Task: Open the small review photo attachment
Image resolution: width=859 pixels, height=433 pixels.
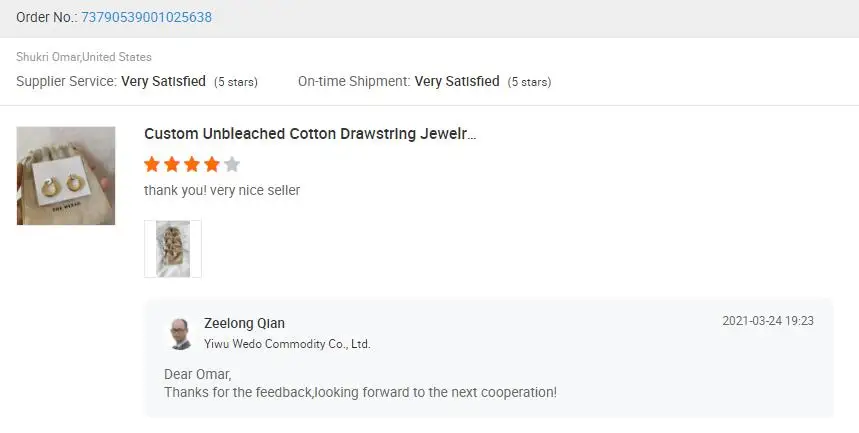Action: pos(173,249)
